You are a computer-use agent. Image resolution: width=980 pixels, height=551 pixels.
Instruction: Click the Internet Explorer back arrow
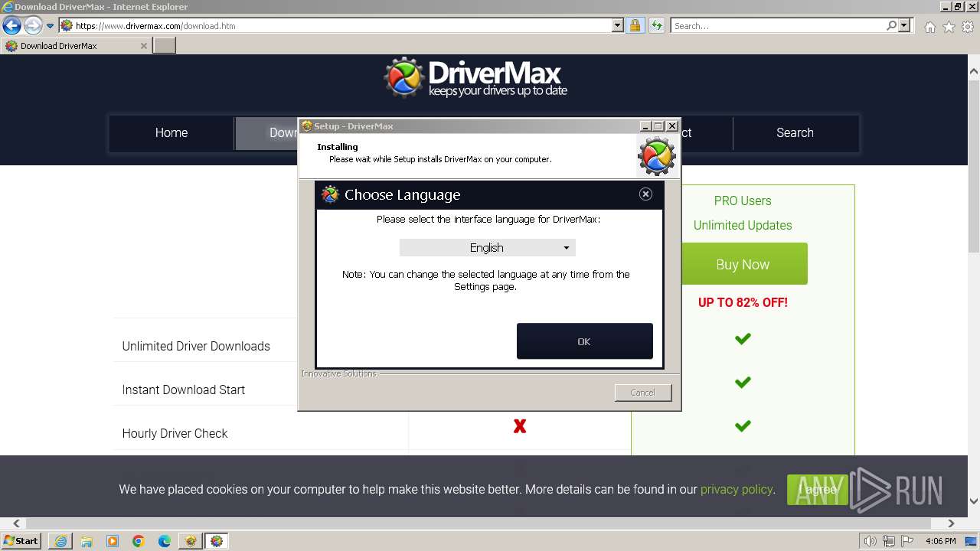coord(11,25)
